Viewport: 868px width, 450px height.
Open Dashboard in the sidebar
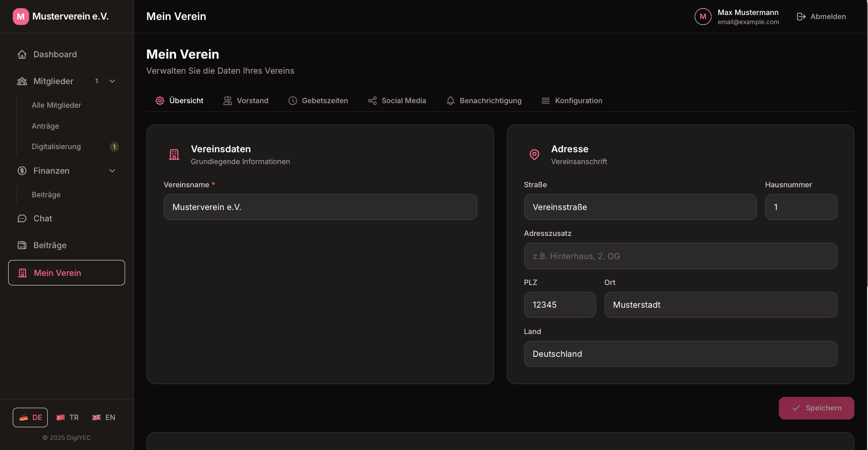pyautogui.click(x=66, y=55)
